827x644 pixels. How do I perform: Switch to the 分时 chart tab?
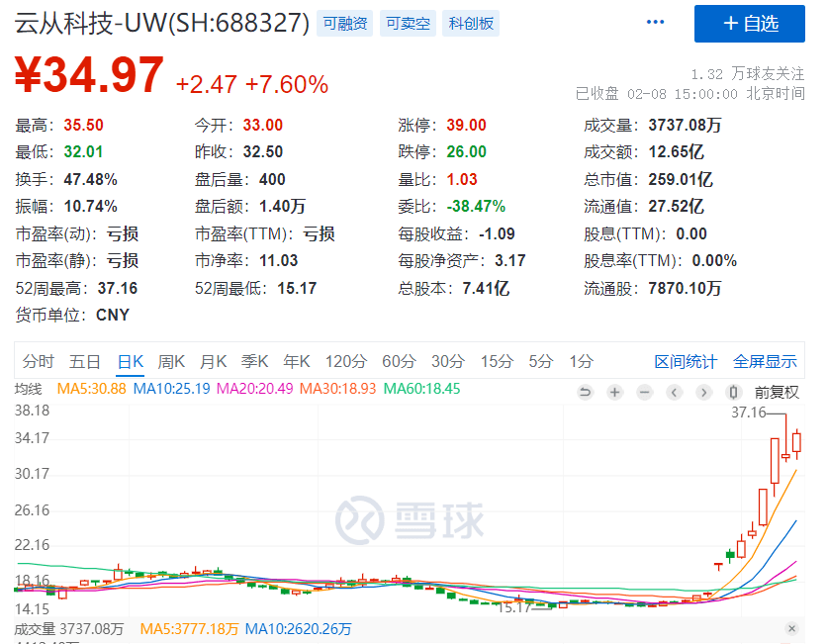coord(39,361)
